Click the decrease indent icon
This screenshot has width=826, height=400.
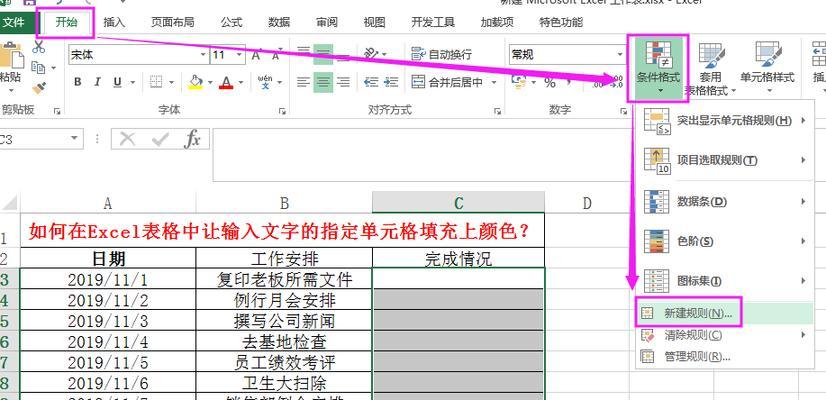pyautogui.click(x=371, y=82)
